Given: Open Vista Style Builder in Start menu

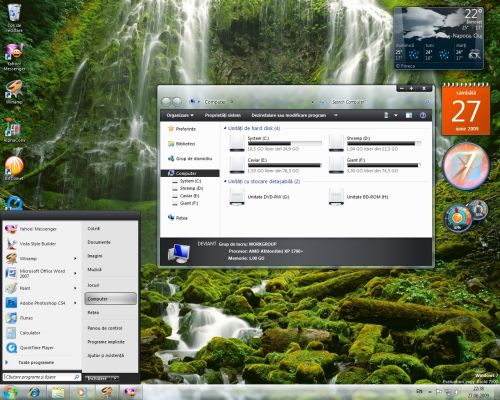Looking at the screenshot, I should (41, 244).
